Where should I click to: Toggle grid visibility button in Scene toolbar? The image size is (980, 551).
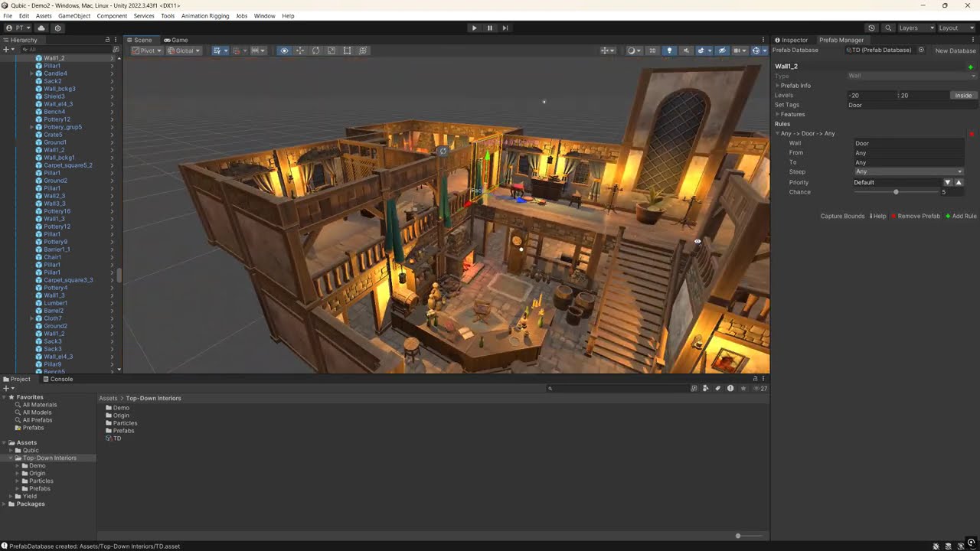click(219, 51)
